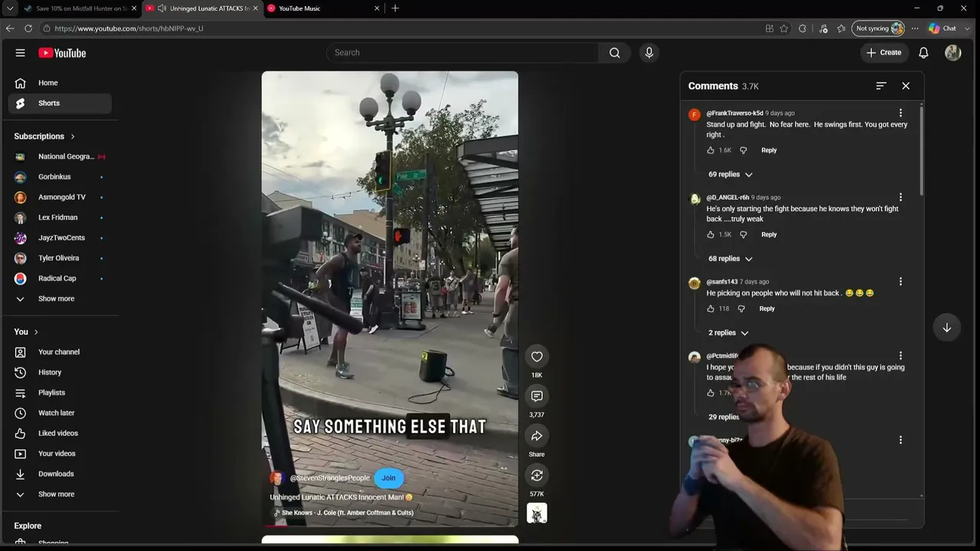Dislike sanfs143's comment
Screen dimensions: 980x551
(x=741, y=309)
